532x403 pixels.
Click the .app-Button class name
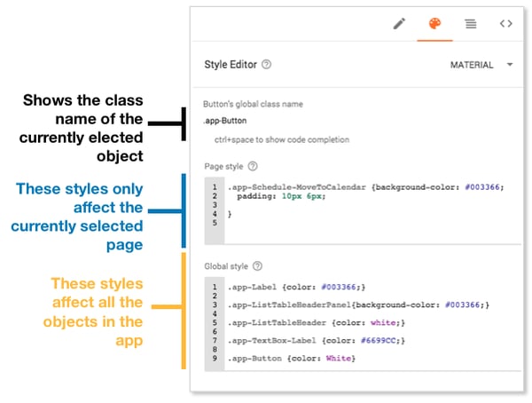225,121
